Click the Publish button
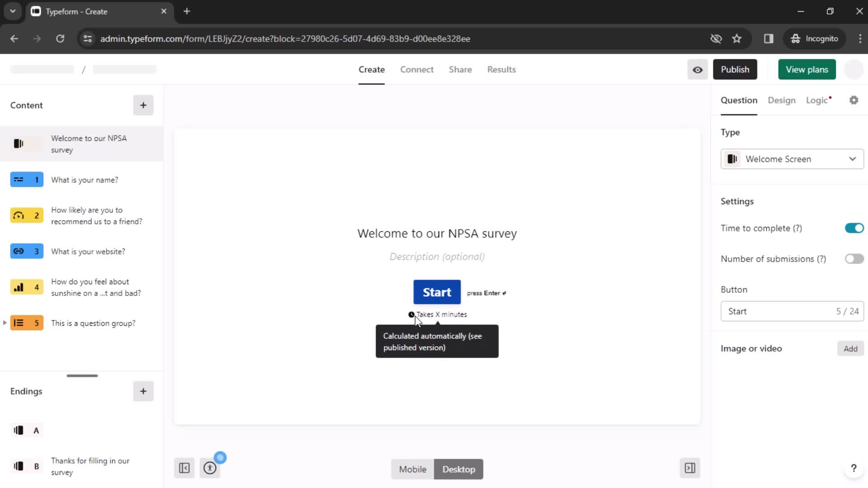 (735, 69)
